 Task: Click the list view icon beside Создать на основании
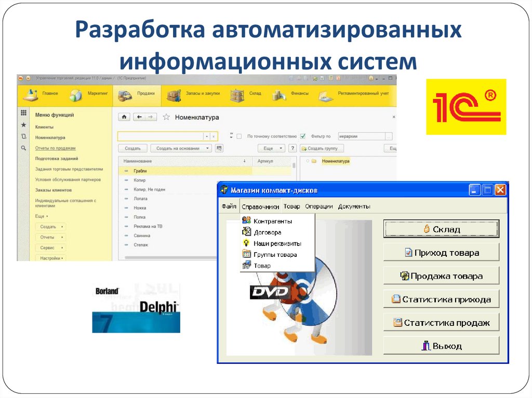coord(219,148)
